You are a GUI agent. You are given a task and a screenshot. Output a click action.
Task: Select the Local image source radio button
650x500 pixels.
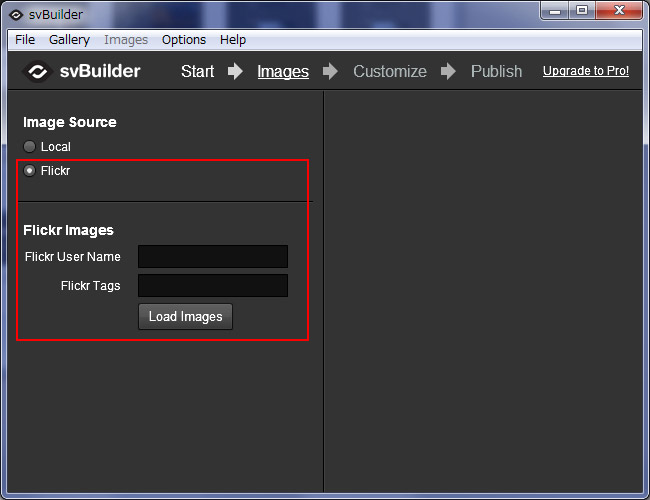pyautogui.click(x=29, y=146)
